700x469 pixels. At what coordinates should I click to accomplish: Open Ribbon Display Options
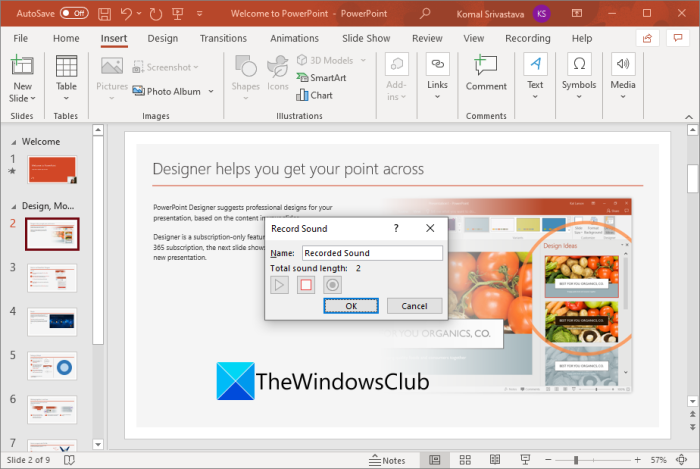[x=577, y=13]
